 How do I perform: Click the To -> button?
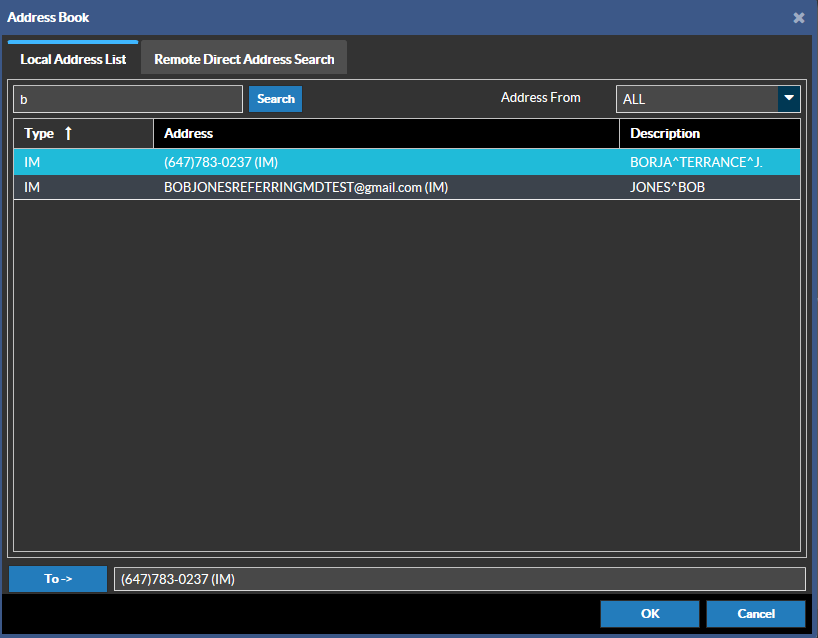tap(58, 579)
